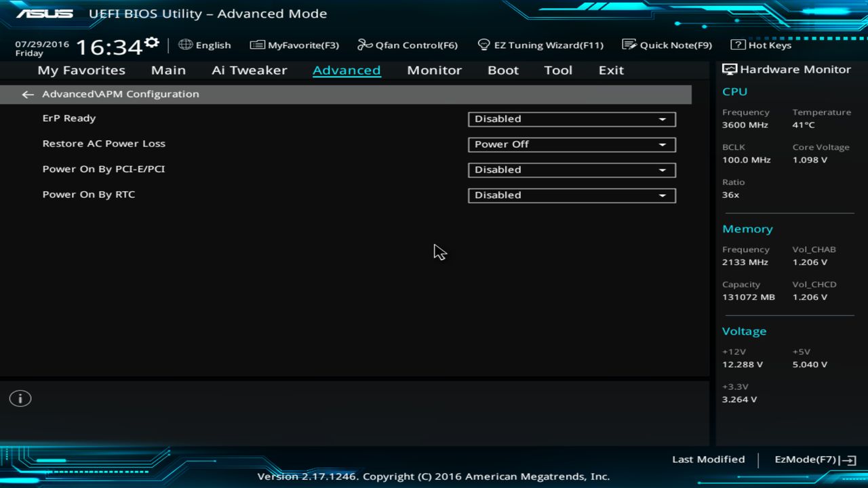Open the Exit menu
Image resolution: width=868 pixels, height=488 pixels.
pos(610,70)
